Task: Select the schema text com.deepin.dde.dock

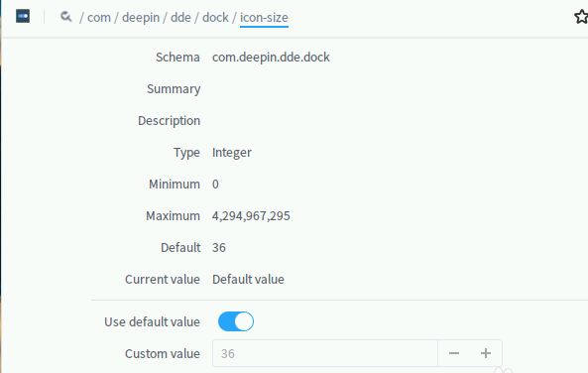Action: (271, 57)
